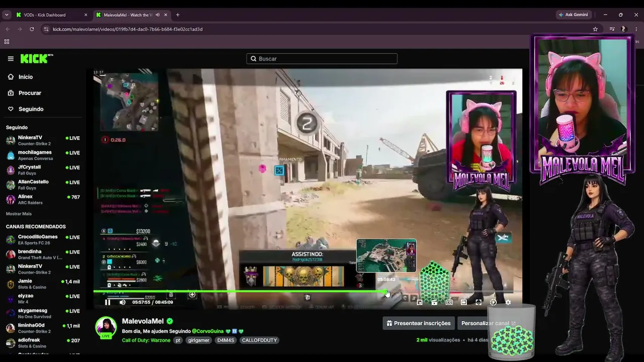Viewport: 644px width, 362px height.
Task: Click the Buscar search field
Action: click(x=322, y=59)
